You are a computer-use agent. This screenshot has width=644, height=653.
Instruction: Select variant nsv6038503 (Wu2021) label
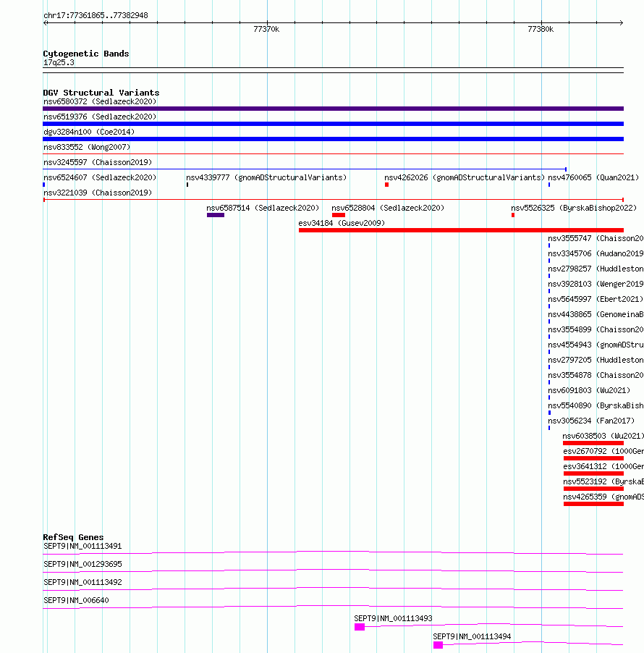pos(603,436)
